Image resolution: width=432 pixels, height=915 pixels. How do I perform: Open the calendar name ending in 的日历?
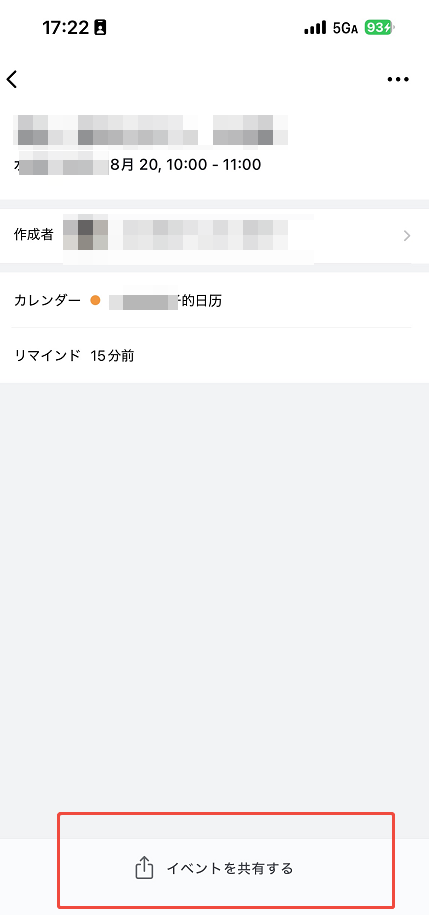pos(166,301)
